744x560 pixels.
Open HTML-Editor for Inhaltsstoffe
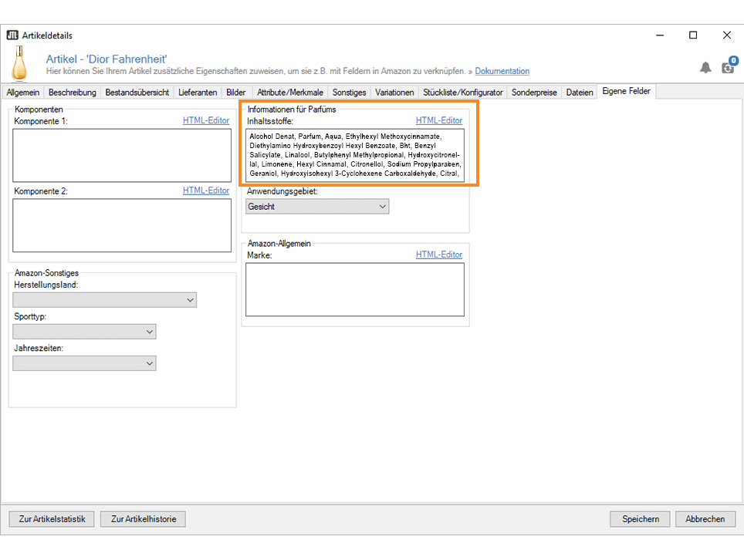tap(438, 121)
